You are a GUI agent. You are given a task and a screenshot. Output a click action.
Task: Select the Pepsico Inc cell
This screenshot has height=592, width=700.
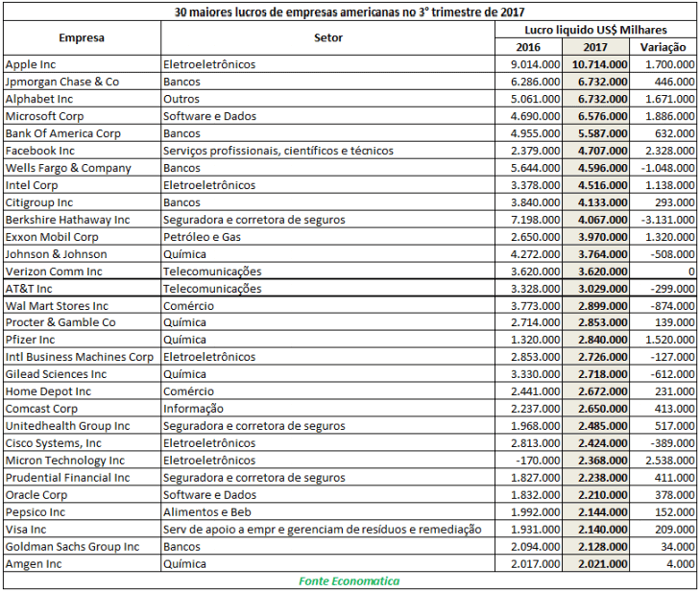pos(82,512)
